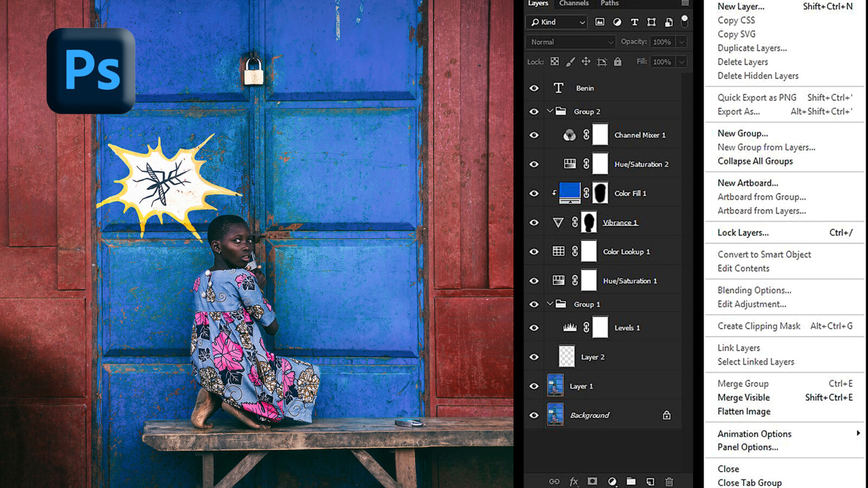Open the new adjustment layer icon

pos(612,481)
